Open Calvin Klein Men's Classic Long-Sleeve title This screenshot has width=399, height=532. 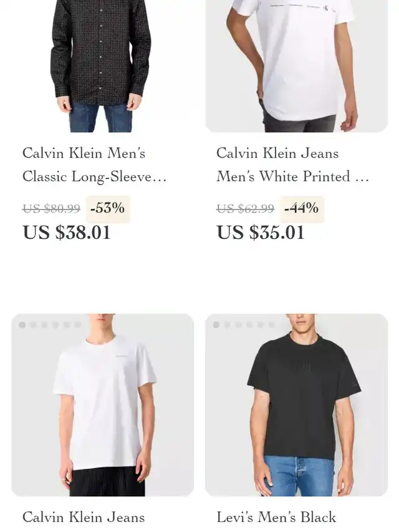[95, 165]
